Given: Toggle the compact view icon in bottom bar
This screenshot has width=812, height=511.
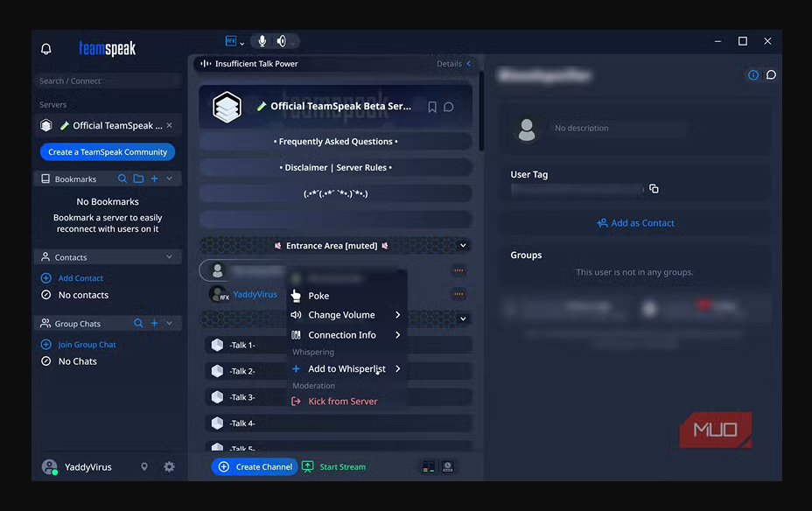Looking at the screenshot, I should (x=429, y=466).
